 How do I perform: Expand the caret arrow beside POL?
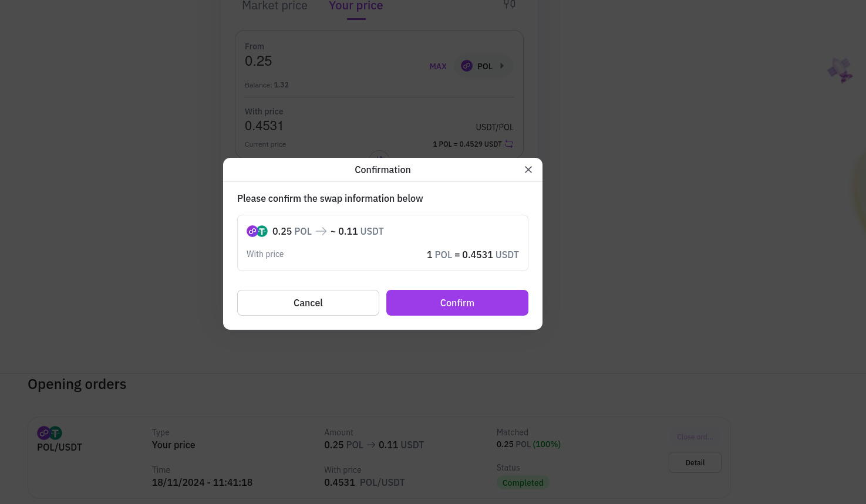click(502, 66)
